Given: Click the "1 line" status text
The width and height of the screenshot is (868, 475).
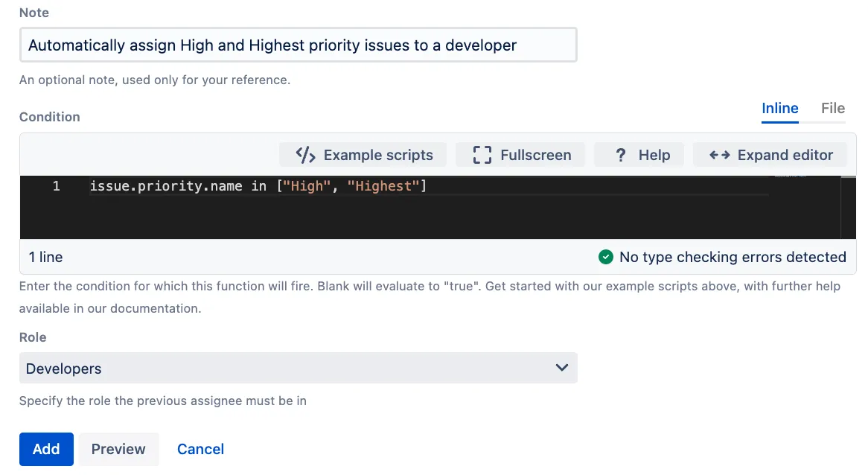Looking at the screenshot, I should tap(46, 257).
